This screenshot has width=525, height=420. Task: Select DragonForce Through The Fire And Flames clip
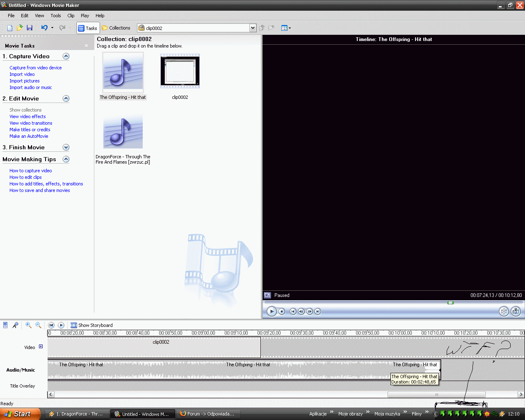click(123, 131)
